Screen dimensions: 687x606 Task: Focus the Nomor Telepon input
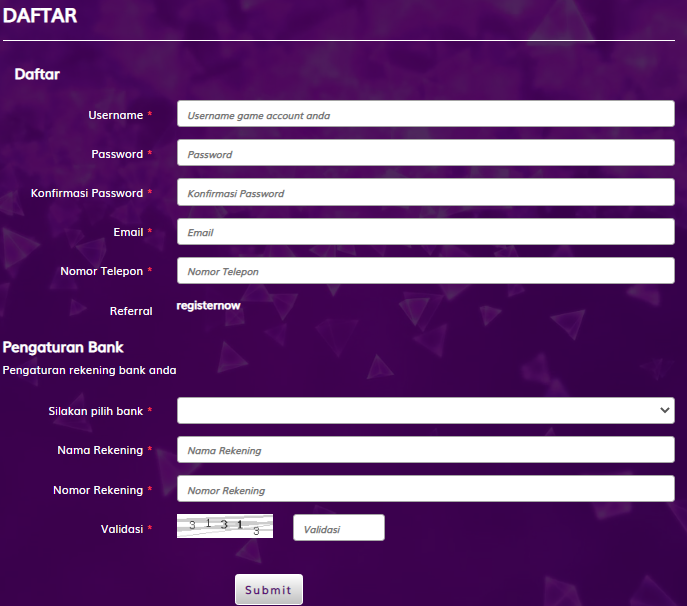425,270
